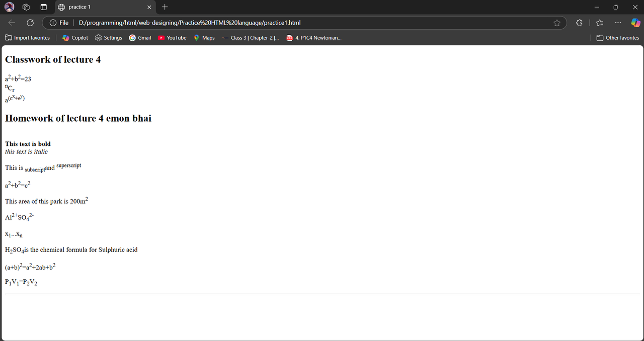Expand the Other favorites folder

click(617, 38)
